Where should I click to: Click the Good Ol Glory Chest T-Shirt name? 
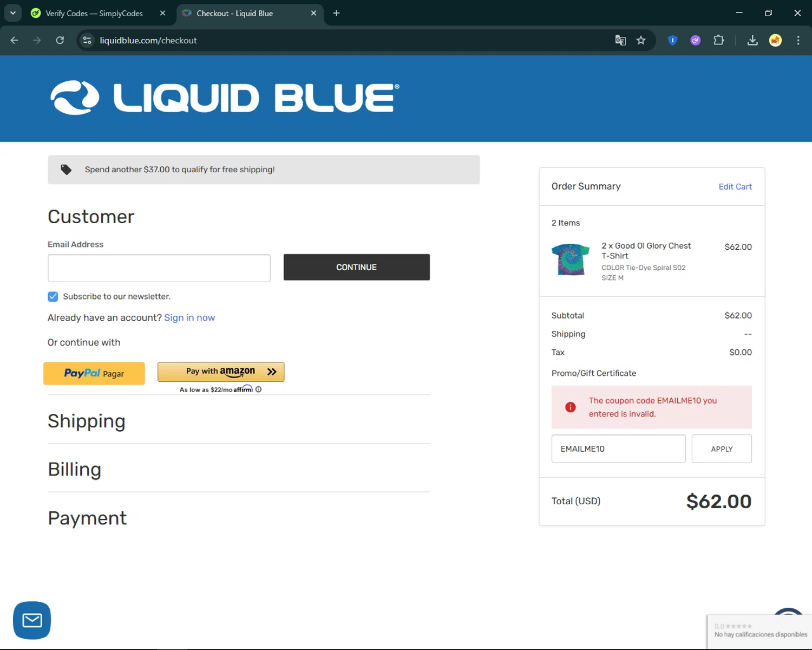[646, 251]
